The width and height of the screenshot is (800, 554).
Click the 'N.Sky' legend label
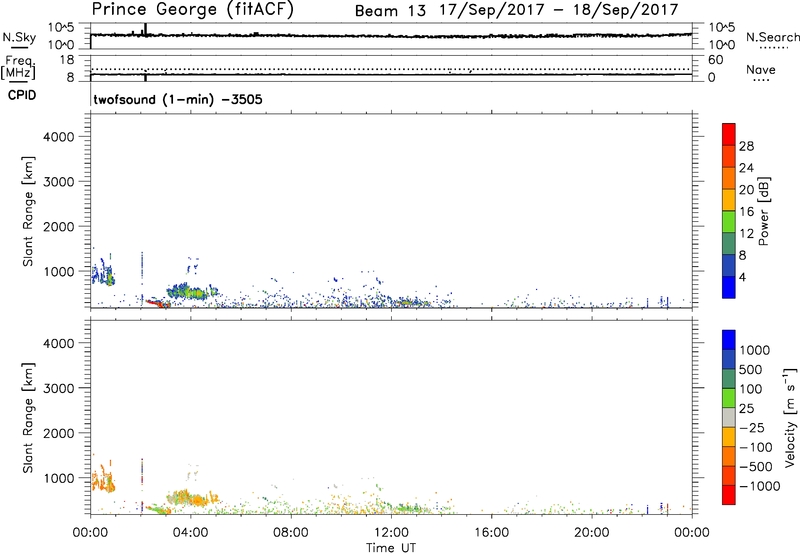tap(19, 37)
